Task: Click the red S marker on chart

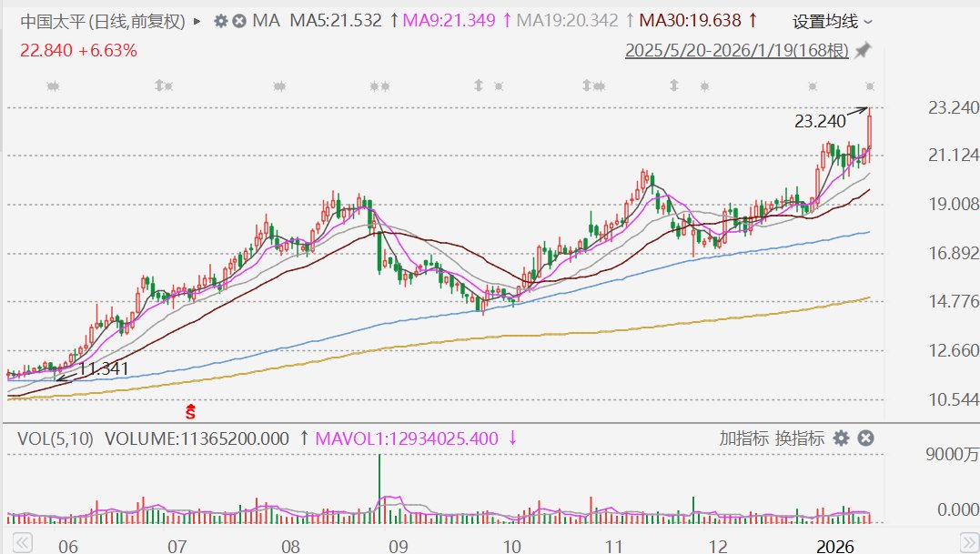Action: (x=191, y=412)
